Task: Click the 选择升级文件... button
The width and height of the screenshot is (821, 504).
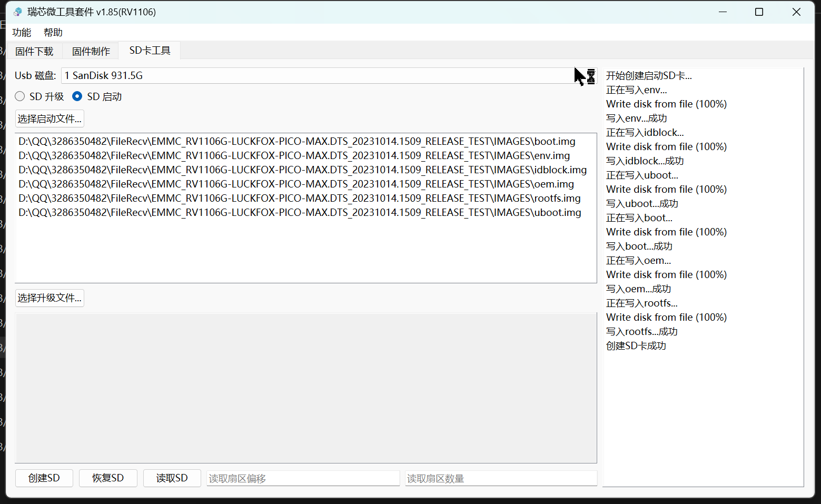Action: 50,298
